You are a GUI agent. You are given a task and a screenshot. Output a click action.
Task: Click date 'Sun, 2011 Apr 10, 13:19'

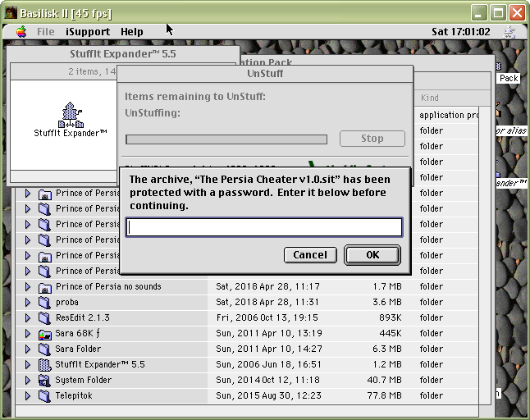tap(269, 333)
